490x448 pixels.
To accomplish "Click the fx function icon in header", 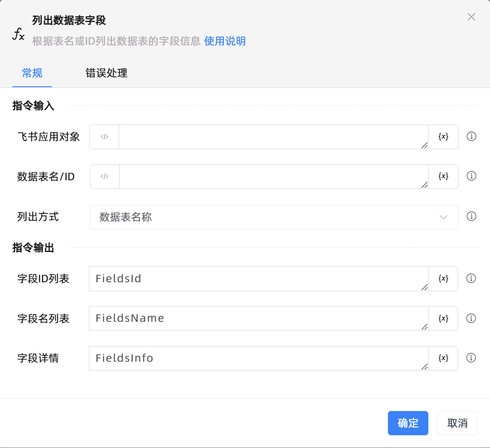I will (x=18, y=34).
